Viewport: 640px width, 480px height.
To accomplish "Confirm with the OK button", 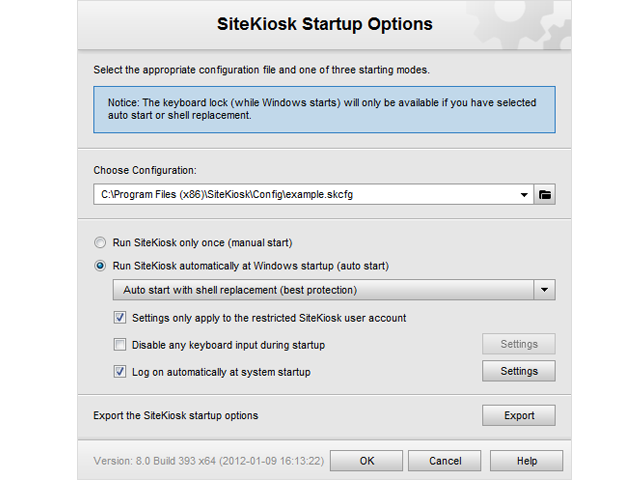I will point(367,461).
